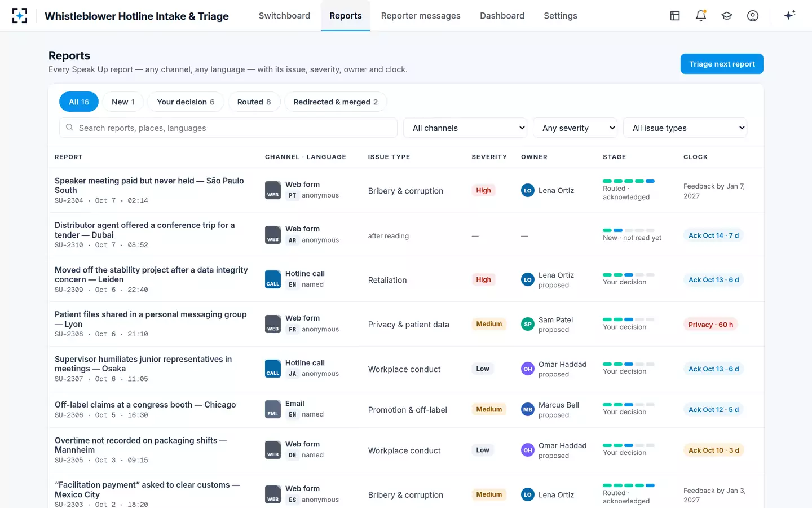Click the stage progress bar for SU-2310

click(629, 230)
